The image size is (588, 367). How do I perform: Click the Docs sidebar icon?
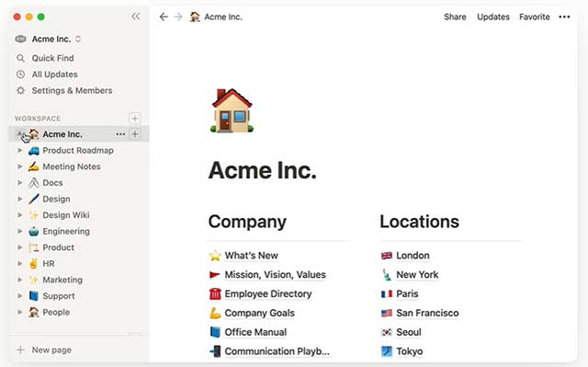(34, 183)
